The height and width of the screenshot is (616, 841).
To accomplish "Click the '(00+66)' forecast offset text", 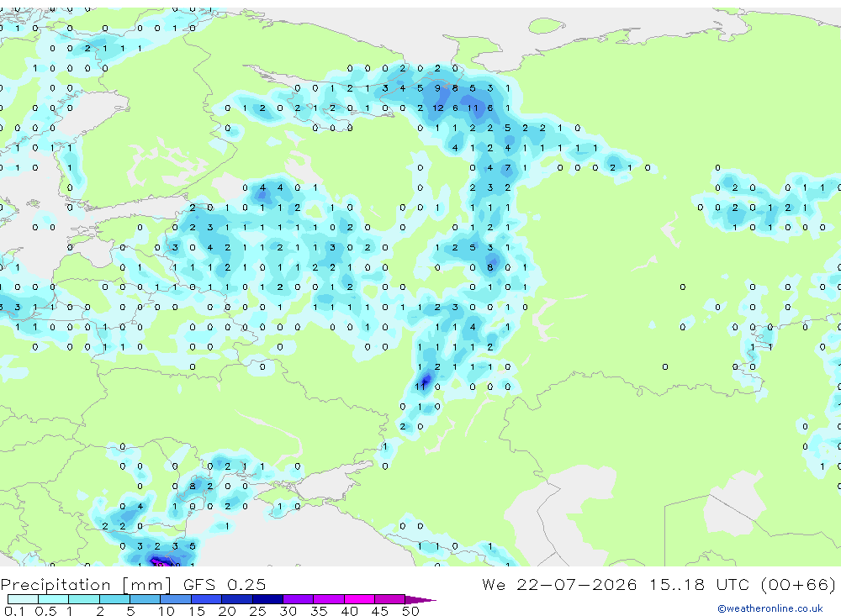I will coord(798,584).
